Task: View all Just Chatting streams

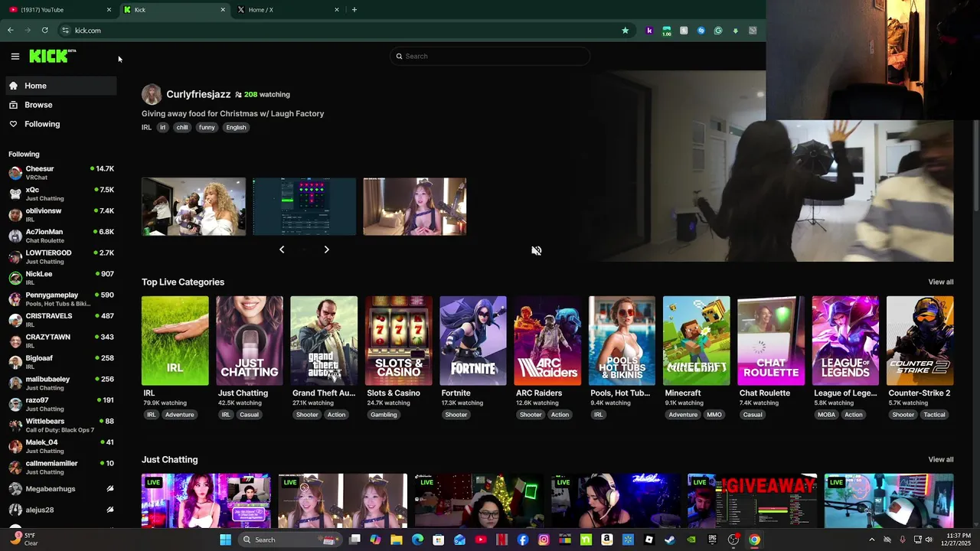Action: click(x=941, y=460)
